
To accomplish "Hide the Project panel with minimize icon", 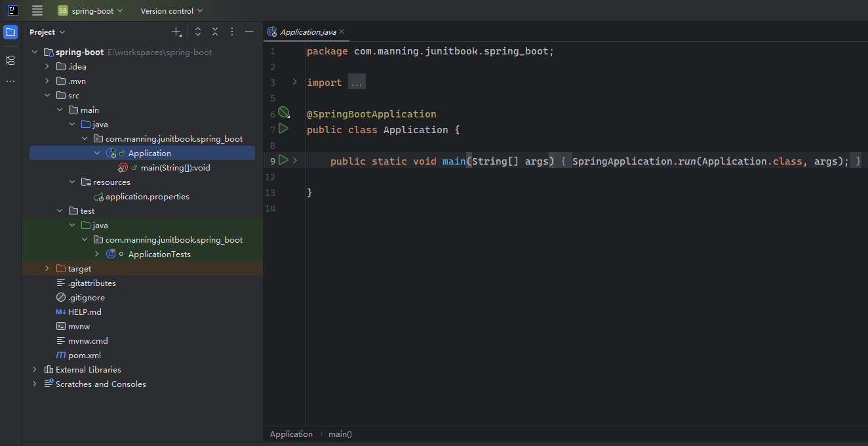I will coord(249,31).
